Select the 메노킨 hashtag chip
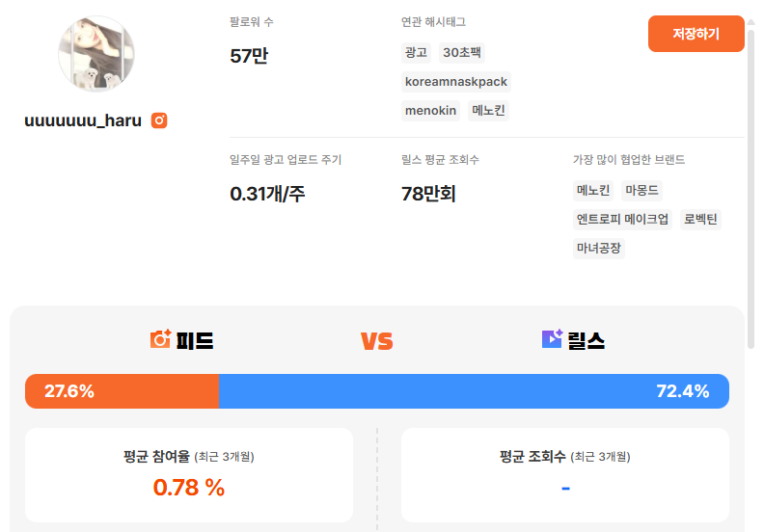Image resolution: width=764 pixels, height=532 pixels. click(489, 111)
